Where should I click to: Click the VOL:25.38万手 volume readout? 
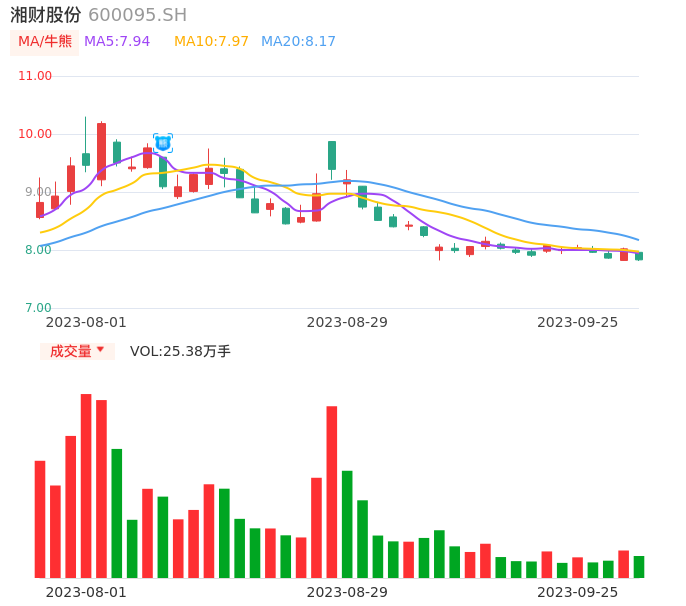(180, 351)
